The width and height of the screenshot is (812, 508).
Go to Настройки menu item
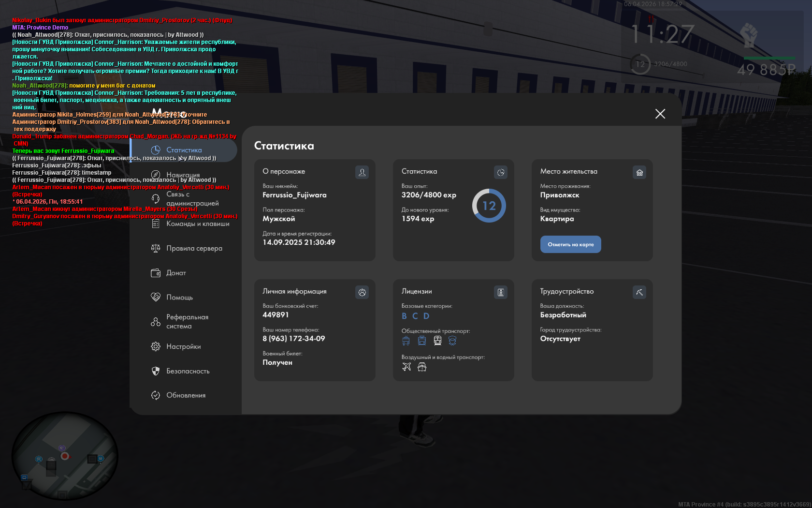tap(183, 346)
